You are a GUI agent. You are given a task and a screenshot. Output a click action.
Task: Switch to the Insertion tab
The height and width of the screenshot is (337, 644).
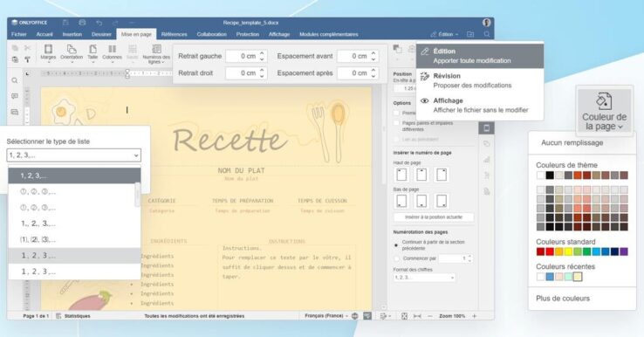pos(72,35)
